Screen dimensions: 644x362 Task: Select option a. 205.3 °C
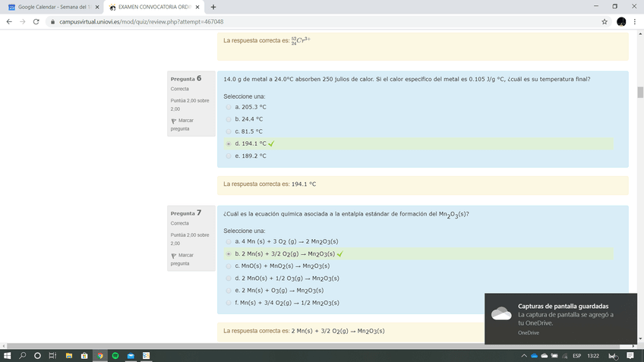(229, 107)
